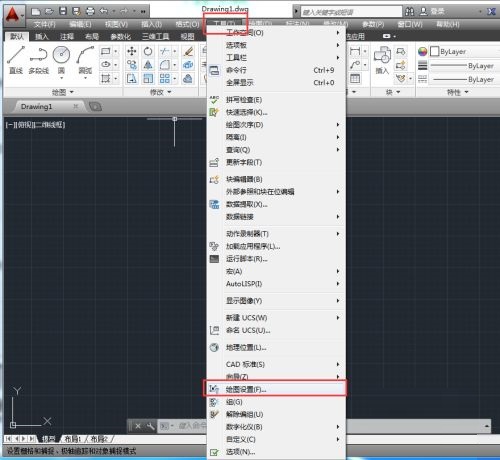The width and height of the screenshot is (500, 460).
Task: Click the Leader annotation icon
Action: (355, 64)
